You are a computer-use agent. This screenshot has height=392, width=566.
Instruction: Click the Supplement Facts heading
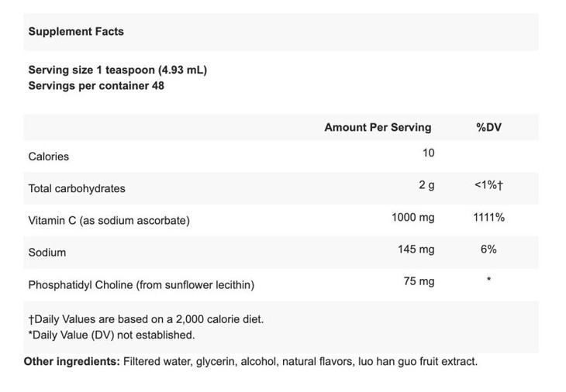pos(76,32)
